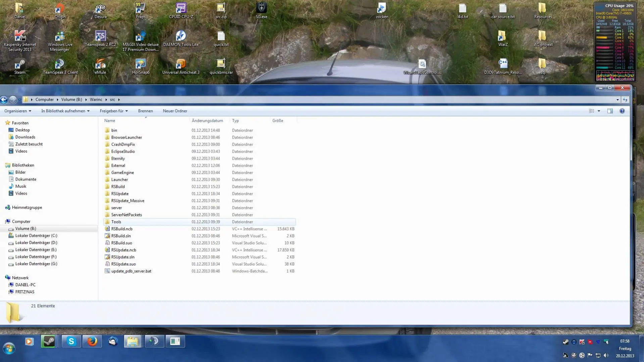
Task: Click the Neuer Ordner button
Action: pyautogui.click(x=175, y=111)
